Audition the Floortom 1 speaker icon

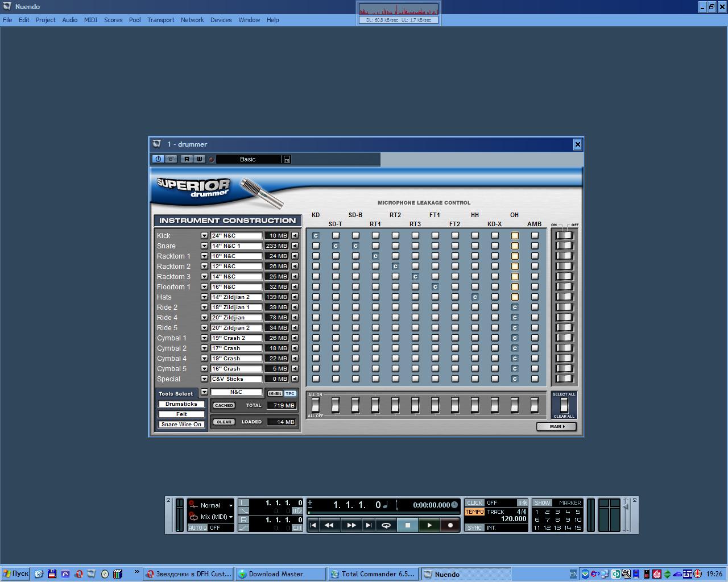295,286
